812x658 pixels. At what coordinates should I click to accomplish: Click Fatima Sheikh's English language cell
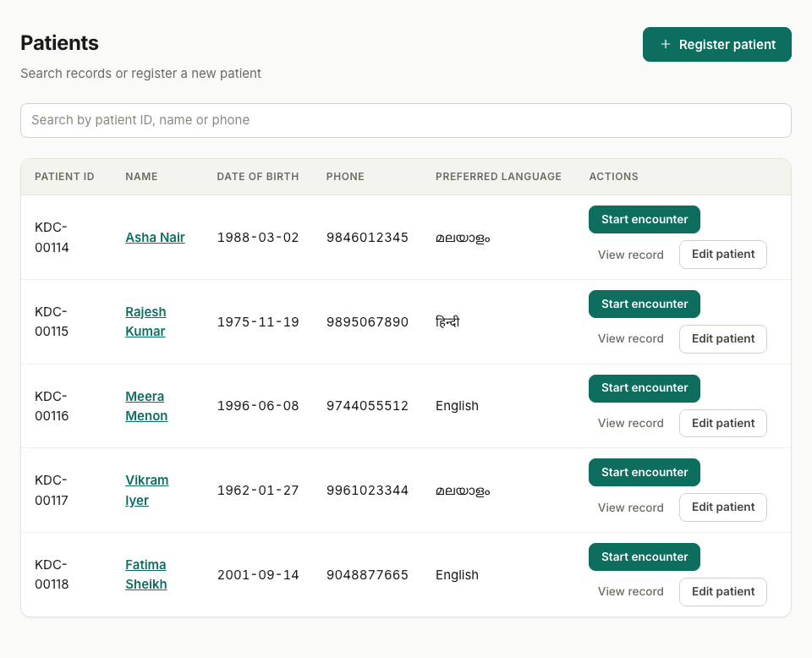click(457, 575)
